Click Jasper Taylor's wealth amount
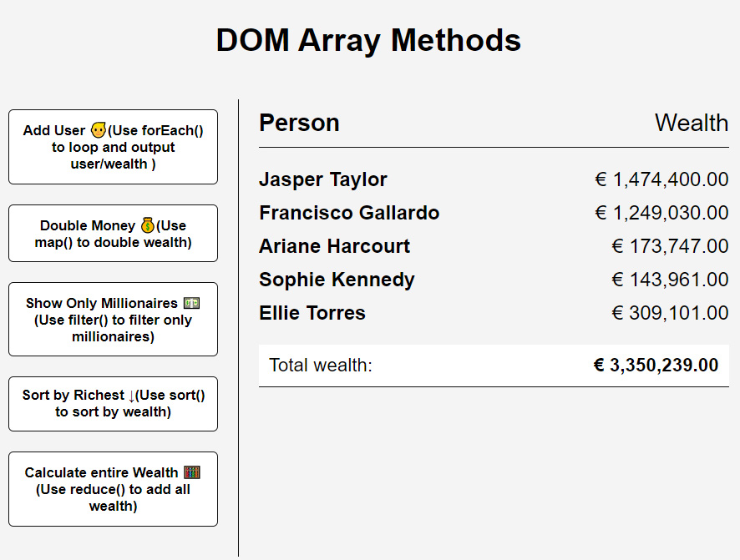 661,179
